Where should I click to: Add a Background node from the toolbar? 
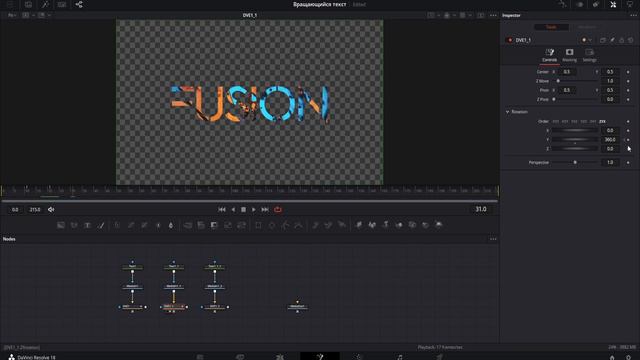[61, 225]
